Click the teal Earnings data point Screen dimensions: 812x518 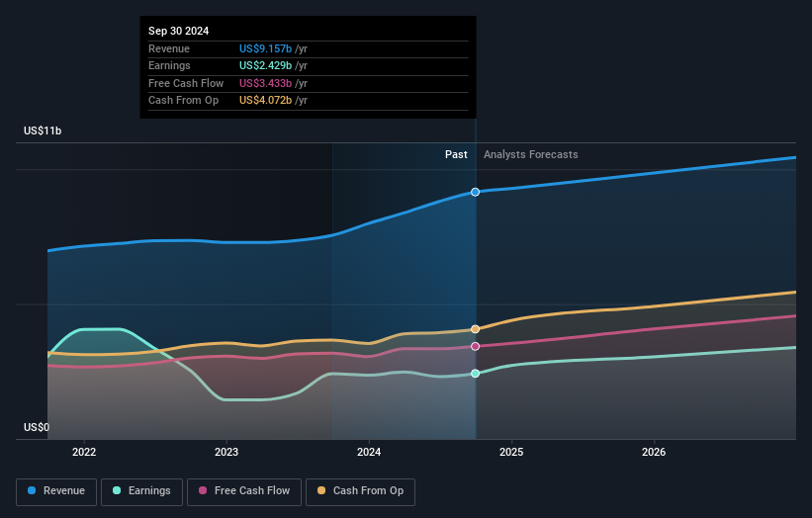click(475, 373)
